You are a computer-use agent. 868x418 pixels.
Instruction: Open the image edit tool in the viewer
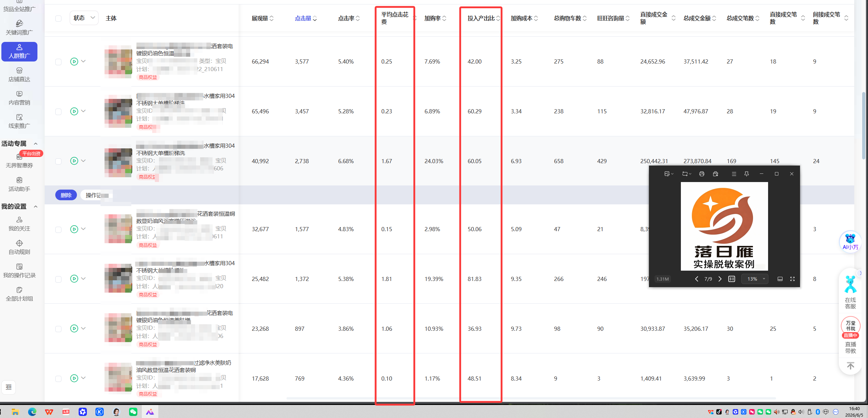click(669, 174)
